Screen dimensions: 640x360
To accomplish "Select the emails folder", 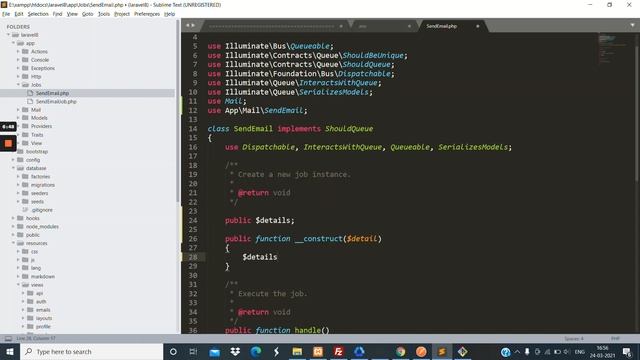I will click(x=43, y=310).
